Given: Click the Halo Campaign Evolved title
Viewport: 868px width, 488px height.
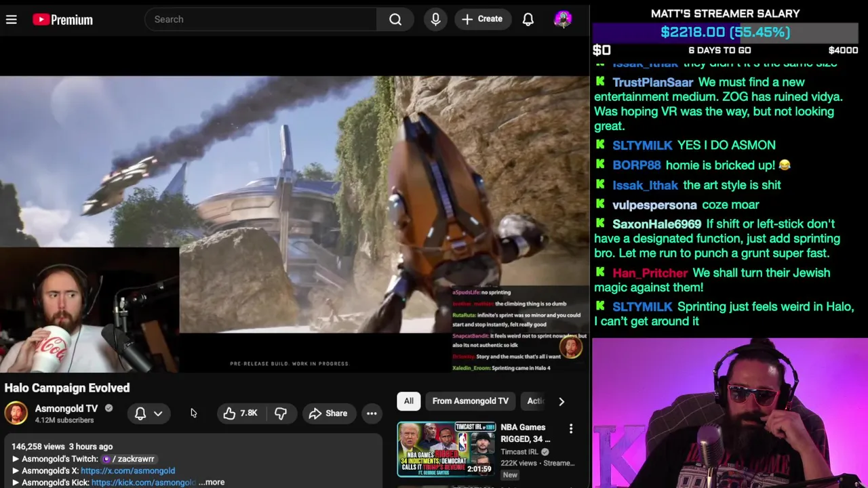Looking at the screenshot, I should pyautogui.click(x=67, y=388).
